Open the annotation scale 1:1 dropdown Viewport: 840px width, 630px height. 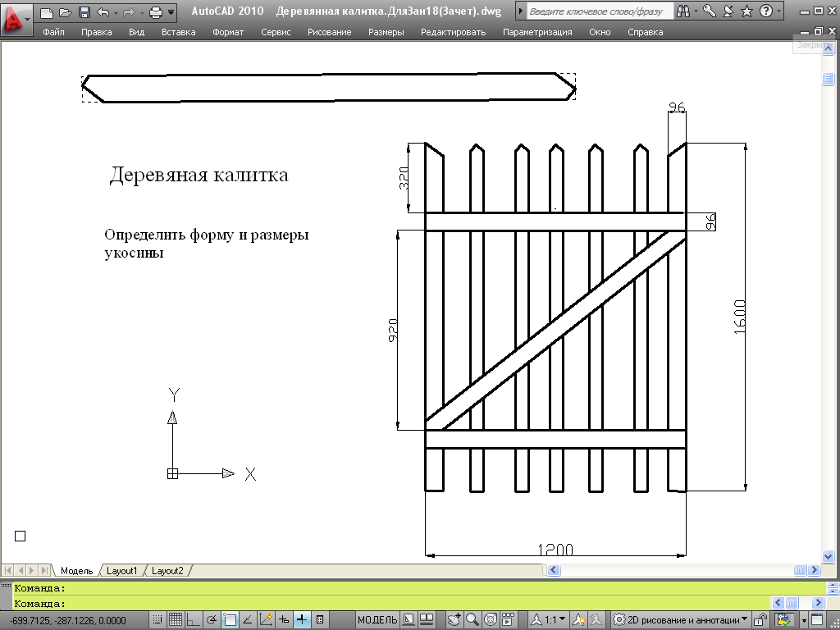click(549, 620)
